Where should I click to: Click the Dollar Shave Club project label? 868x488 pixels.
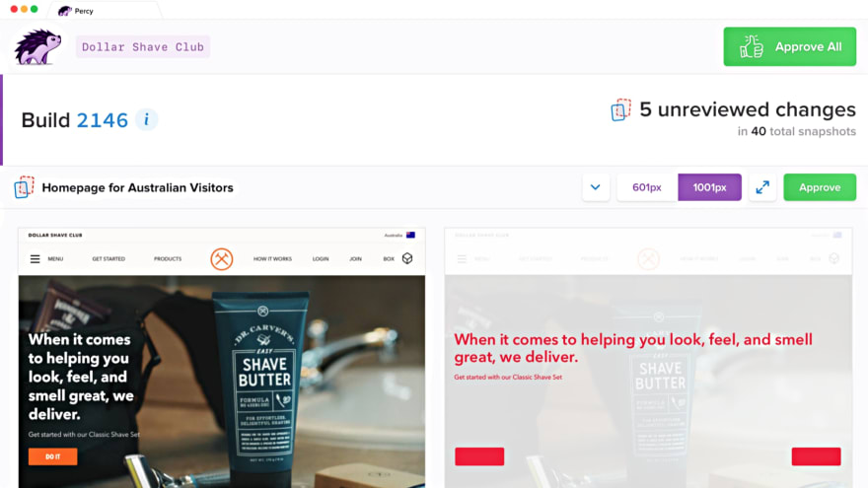pos(143,47)
